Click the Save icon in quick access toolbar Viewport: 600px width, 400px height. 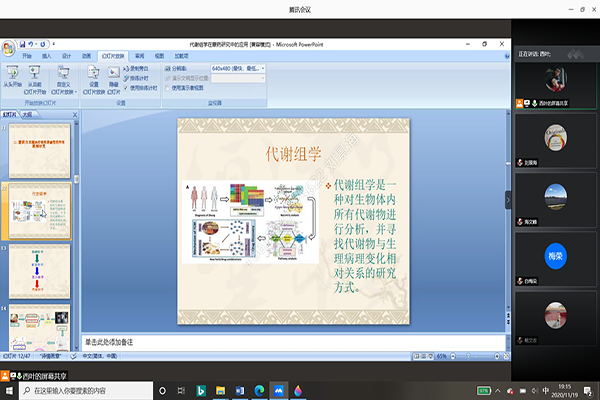pyautogui.click(x=21, y=44)
